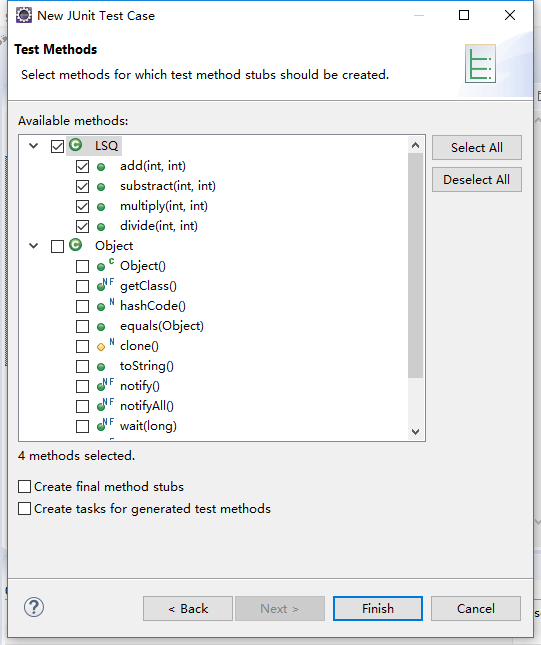The width and height of the screenshot is (541, 645).
Task: Select the getClass() method row
Action: pyautogui.click(x=148, y=286)
